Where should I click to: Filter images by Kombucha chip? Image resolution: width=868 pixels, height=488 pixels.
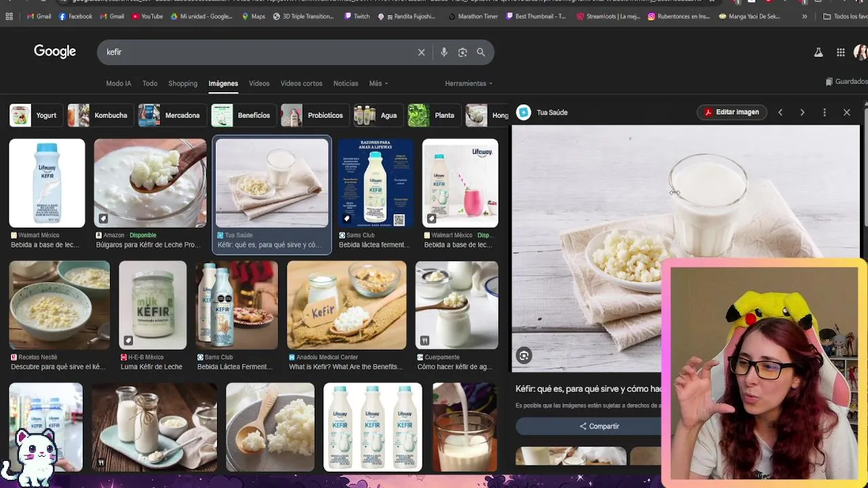(x=100, y=115)
